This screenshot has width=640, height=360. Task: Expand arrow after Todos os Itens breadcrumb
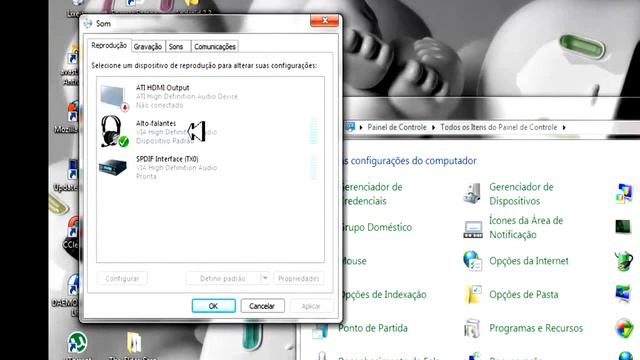(564, 128)
